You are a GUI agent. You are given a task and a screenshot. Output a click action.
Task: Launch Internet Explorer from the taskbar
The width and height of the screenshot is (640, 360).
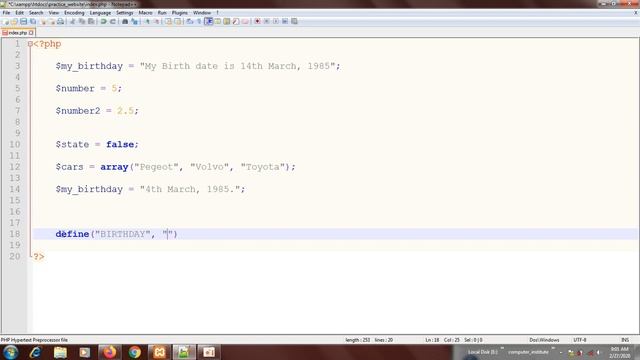coord(36,352)
